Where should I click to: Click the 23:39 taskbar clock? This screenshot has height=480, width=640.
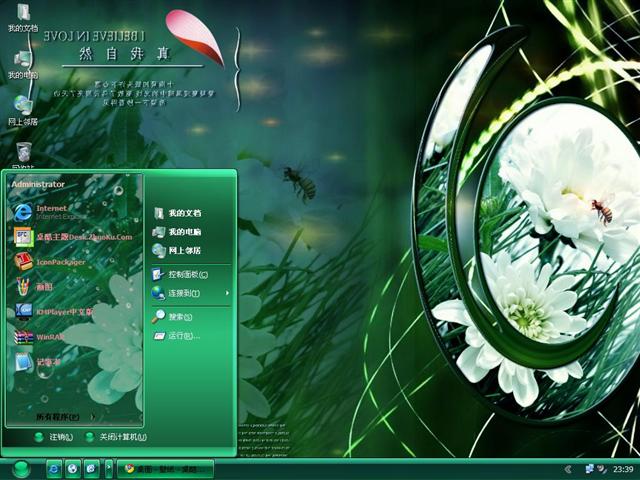point(623,470)
